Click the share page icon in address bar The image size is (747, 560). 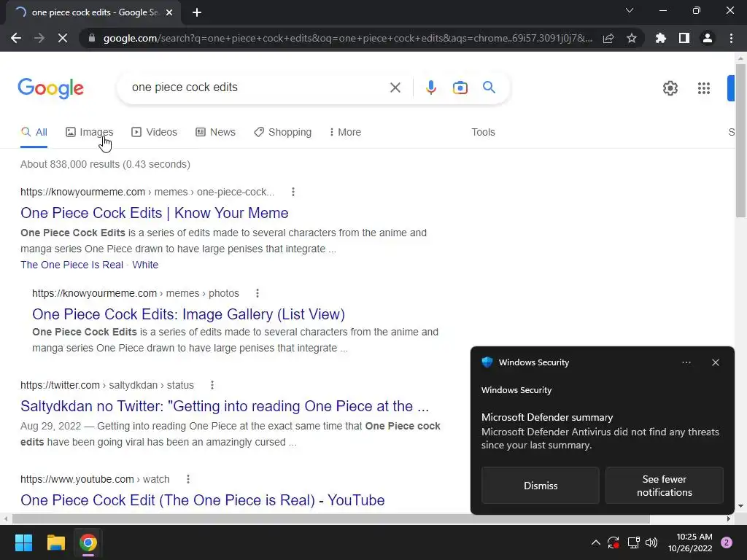[x=608, y=38]
